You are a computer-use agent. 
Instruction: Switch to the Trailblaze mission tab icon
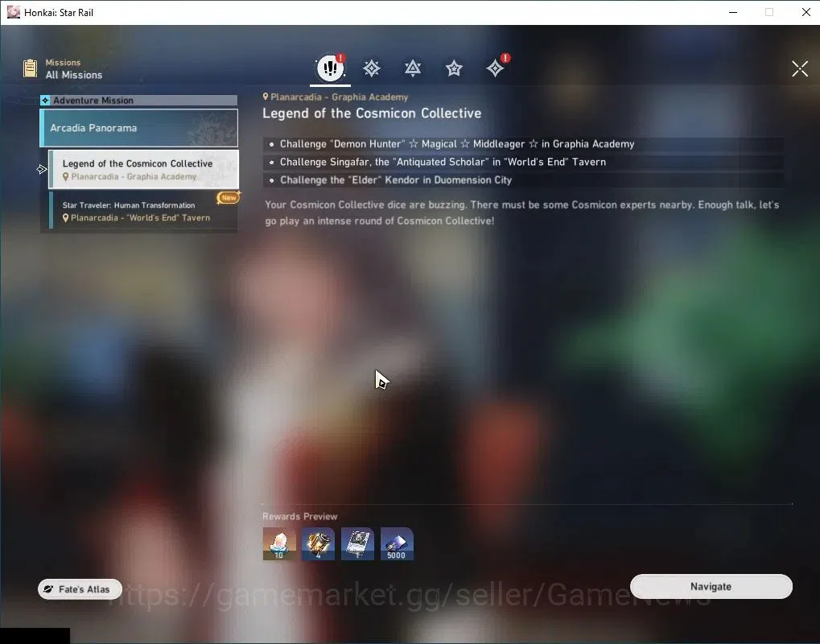tap(371, 68)
